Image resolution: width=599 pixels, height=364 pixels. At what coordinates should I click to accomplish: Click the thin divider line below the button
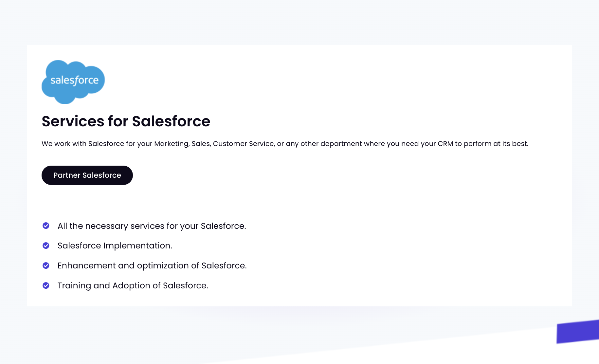80,202
